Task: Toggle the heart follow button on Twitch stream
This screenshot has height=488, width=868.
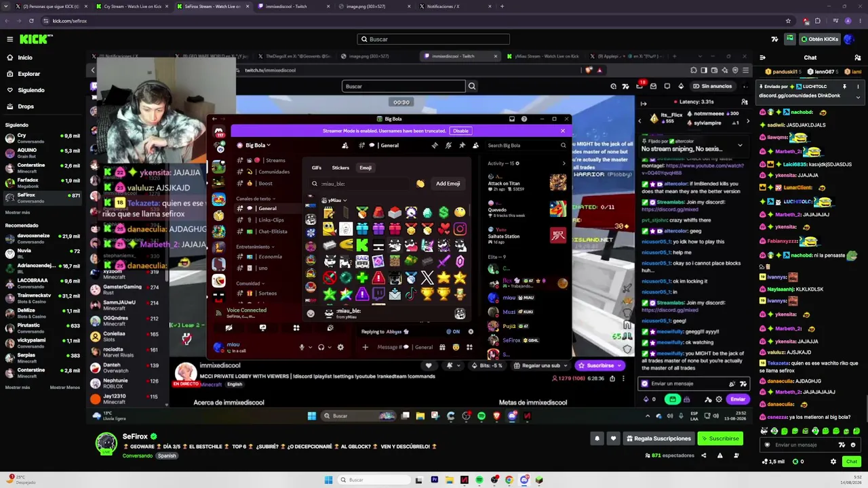Action: 429,365
